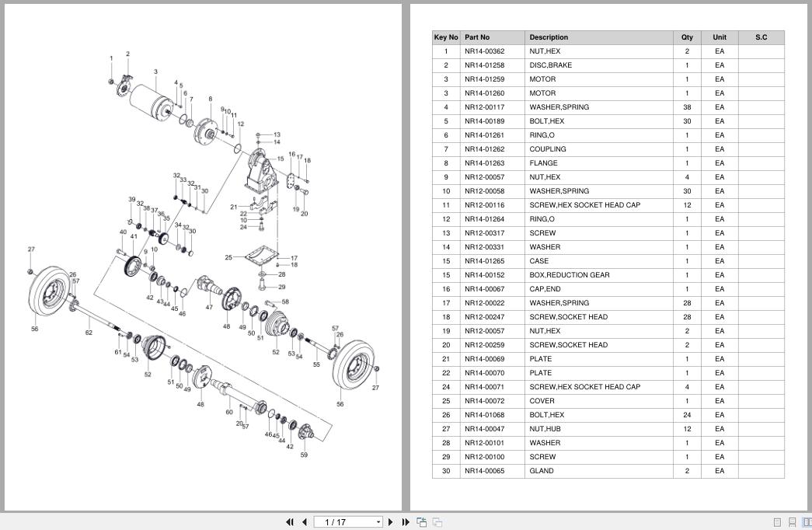The width and height of the screenshot is (812, 530).
Task: Select part number NR14-00071
Action: (x=484, y=387)
